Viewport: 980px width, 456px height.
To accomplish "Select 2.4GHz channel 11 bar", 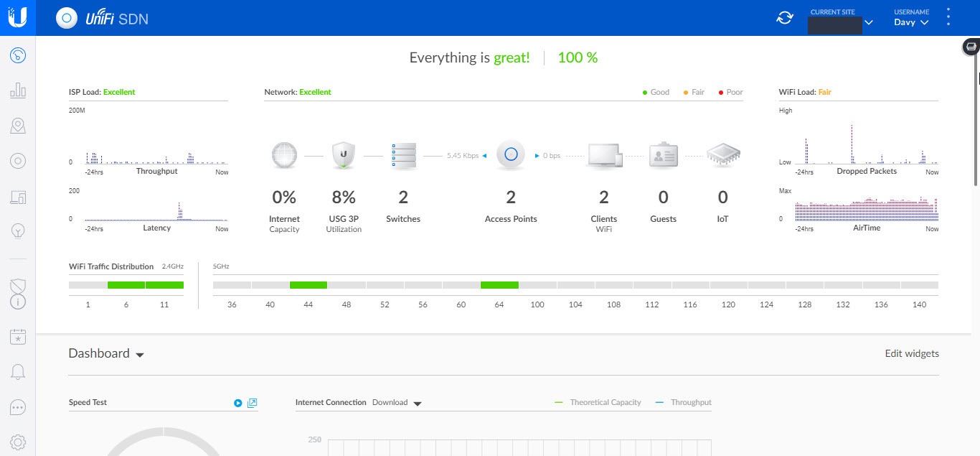I will pyautogui.click(x=164, y=285).
